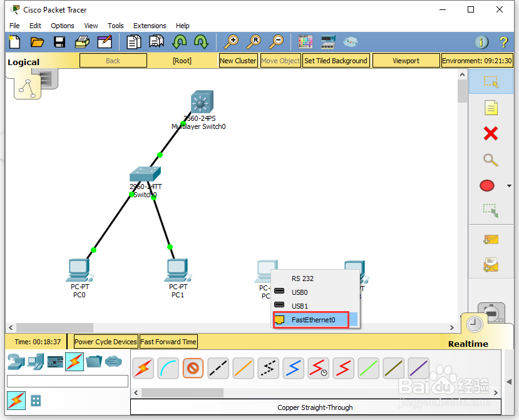Click the New file icon

click(14, 42)
